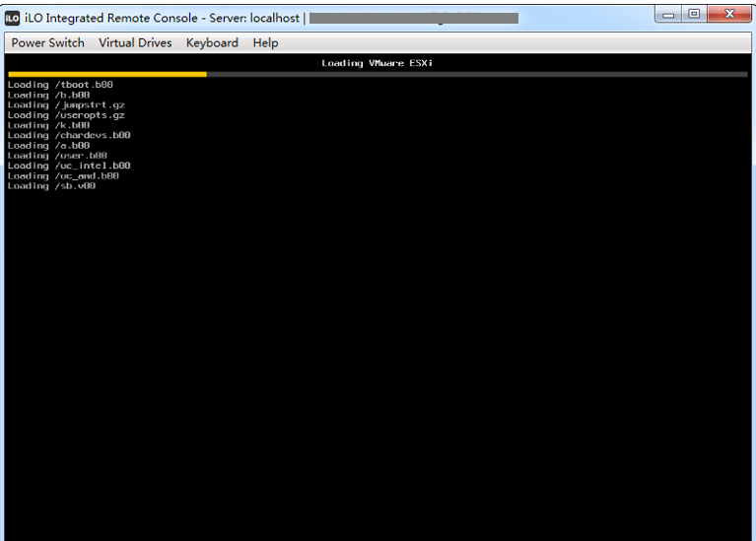The image size is (756, 541).
Task: Click the window title 'iLO Integrated Remote Console'
Action: click(x=111, y=19)
